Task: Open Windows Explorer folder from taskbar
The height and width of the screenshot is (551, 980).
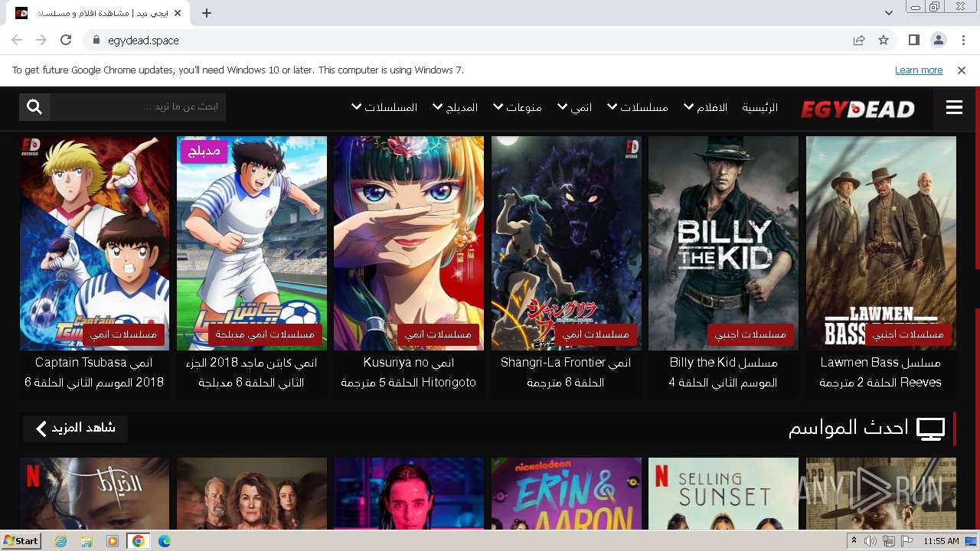Action: [x=87, y=540]
